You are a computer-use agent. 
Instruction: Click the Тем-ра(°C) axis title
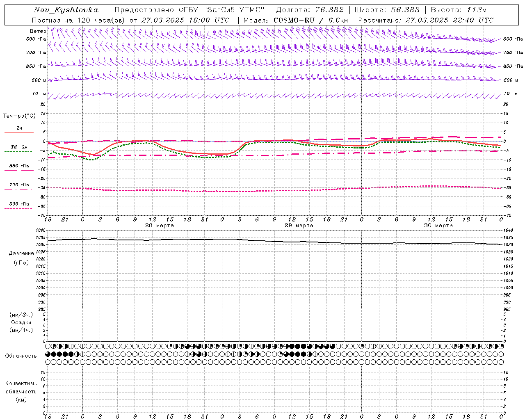click(19, 116)
